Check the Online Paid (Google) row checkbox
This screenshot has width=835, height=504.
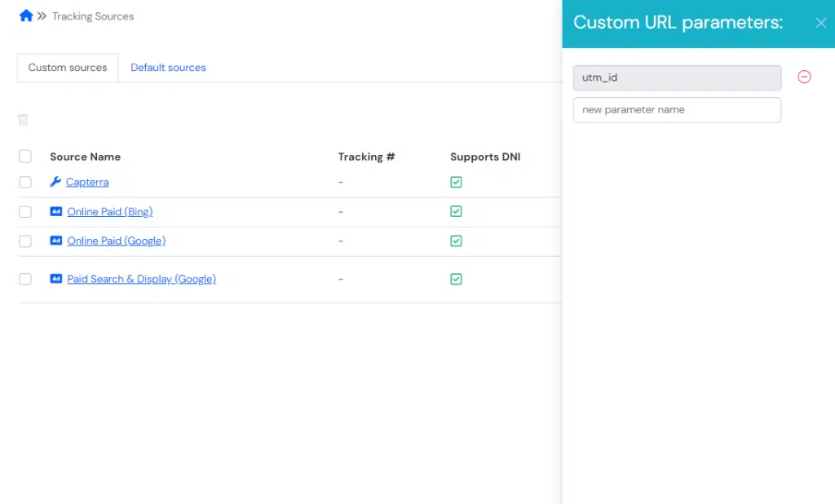[x=25, y=241]
